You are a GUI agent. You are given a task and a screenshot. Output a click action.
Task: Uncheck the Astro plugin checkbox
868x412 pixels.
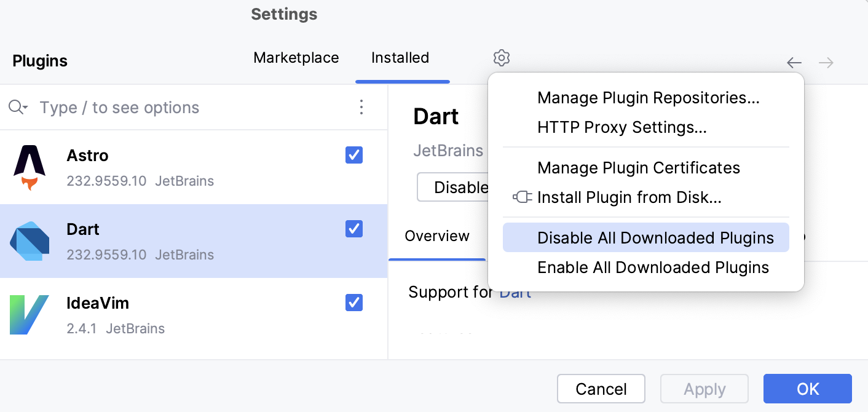tap(353, 155)
